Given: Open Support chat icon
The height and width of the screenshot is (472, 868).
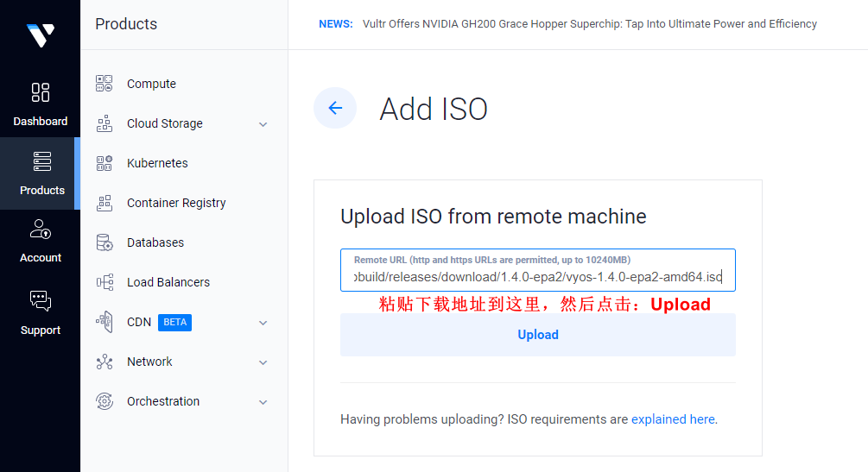Looking at the screenshot, I should 41,301.
